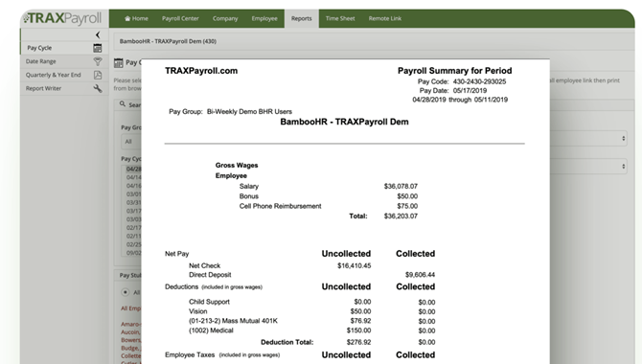Click the Aucoin employee link
The image size is (642, 364).
click(131, 332)
